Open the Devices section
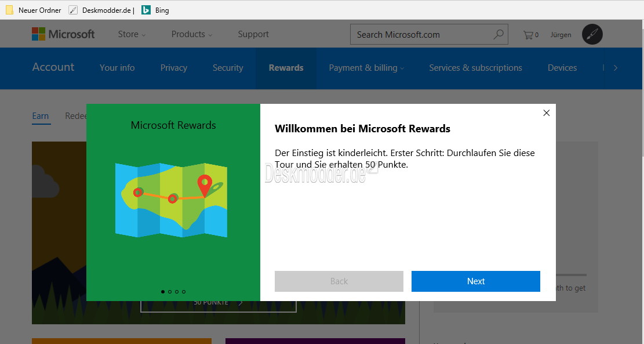 pyautogui.click(x=562, y=68)
